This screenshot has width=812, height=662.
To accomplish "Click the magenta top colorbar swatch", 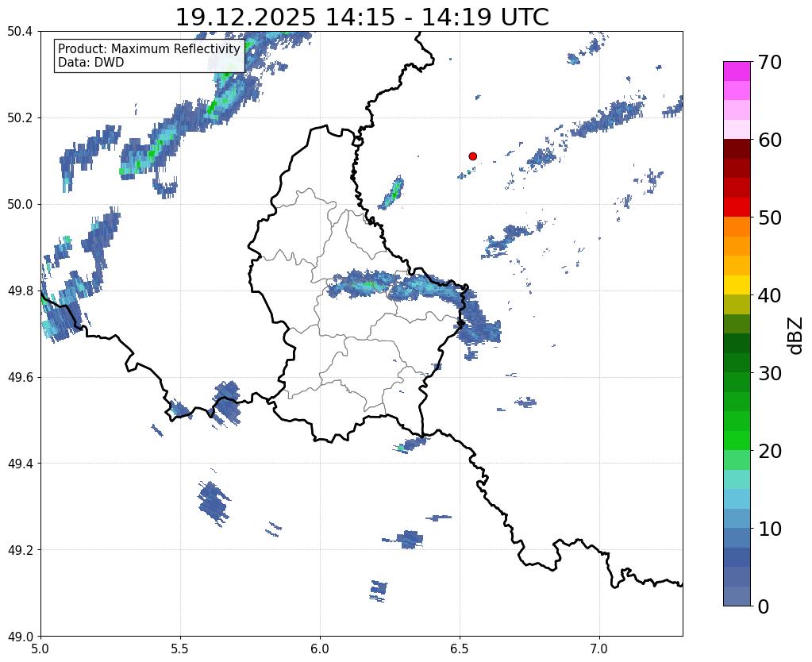I will (x=737, y=71).
